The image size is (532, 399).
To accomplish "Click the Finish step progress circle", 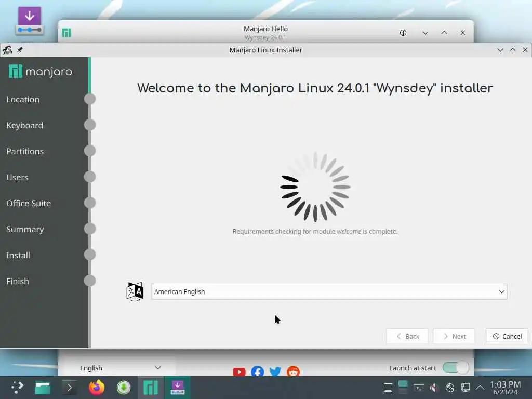I will click(x=90, y=281).
